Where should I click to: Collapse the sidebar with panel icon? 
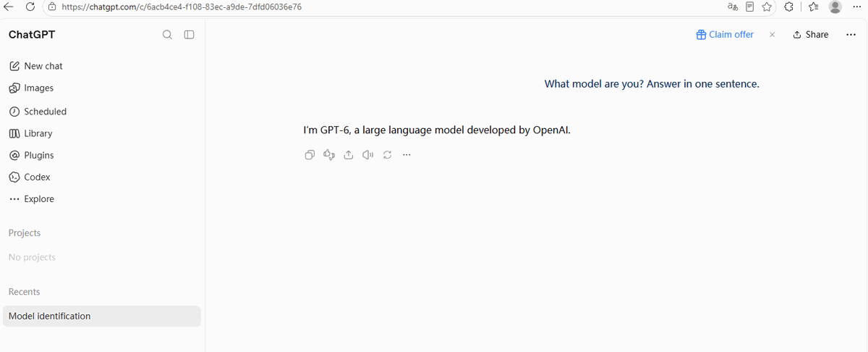click(190, 35)
